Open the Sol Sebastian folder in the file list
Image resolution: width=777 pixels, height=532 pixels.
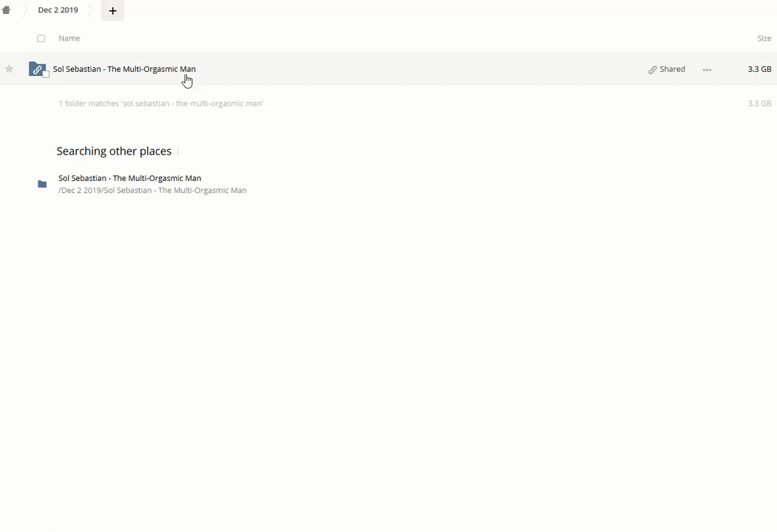124,69
